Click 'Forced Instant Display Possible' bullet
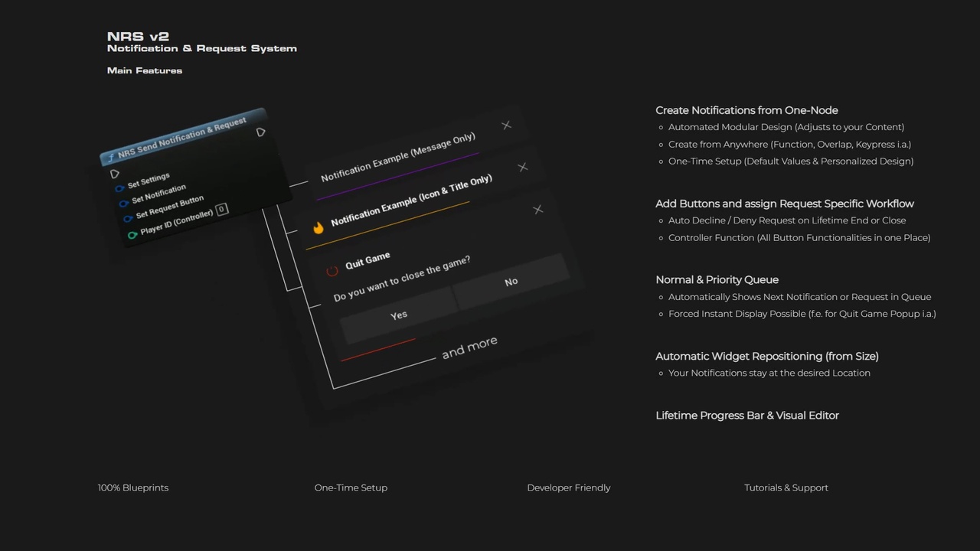980x551 pixels. tap(802, 314)
